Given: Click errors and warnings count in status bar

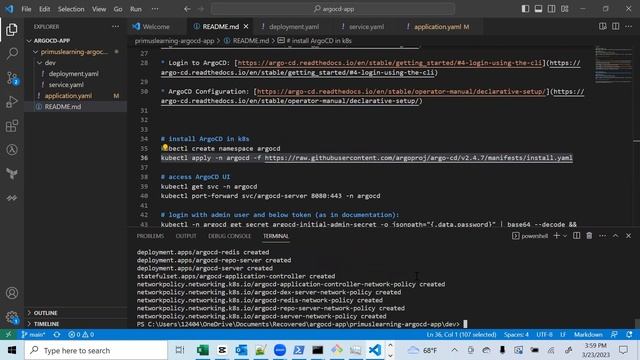Looking at the screenshot, I should coord(81,334).
